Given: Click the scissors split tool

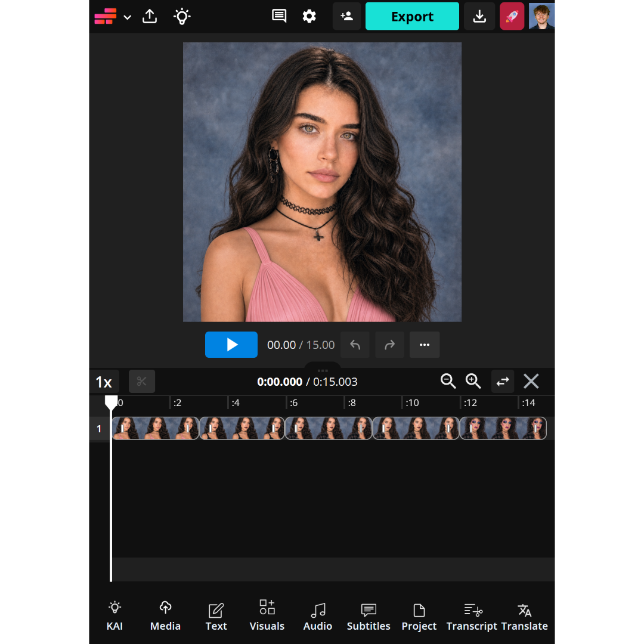Looking at the screenshot, I should click(142, 382).
